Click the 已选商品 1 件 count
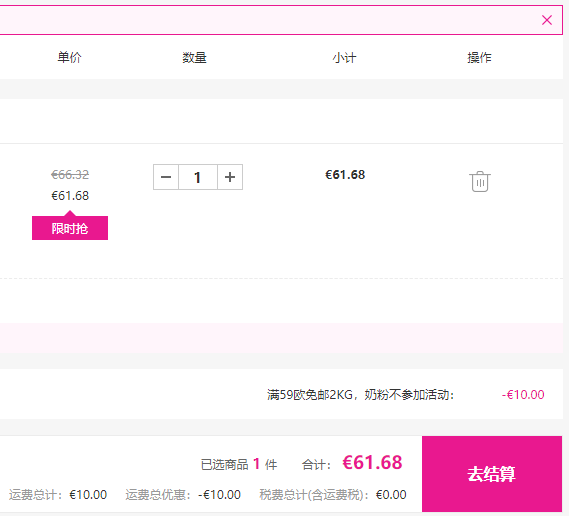 tap(239, 464)
